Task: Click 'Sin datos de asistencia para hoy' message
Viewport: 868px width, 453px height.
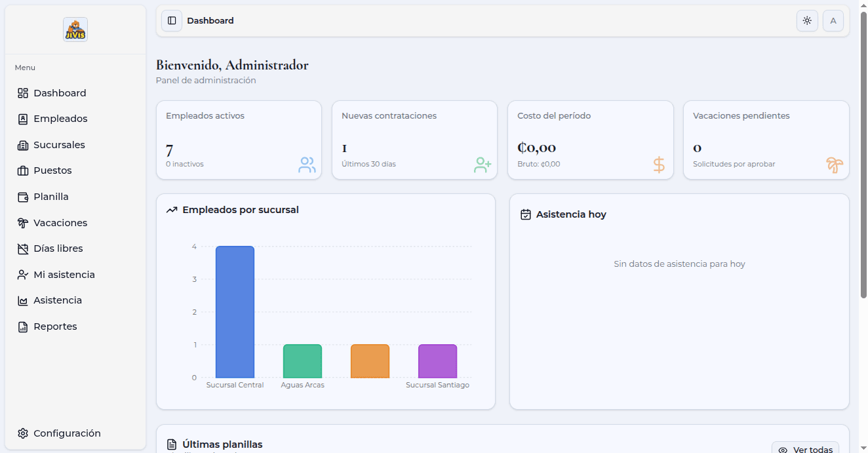Action: 679,264
